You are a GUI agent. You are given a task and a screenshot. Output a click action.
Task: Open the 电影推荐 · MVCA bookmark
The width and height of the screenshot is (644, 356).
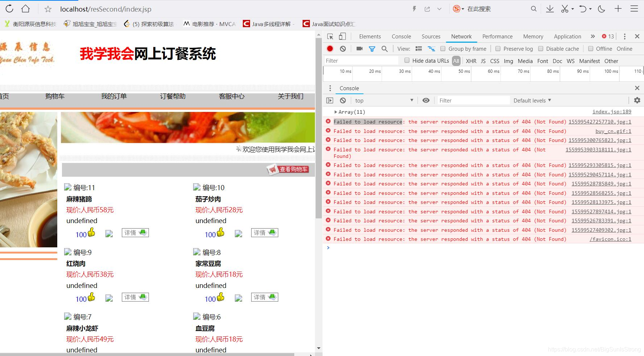(x=209, y=24)
